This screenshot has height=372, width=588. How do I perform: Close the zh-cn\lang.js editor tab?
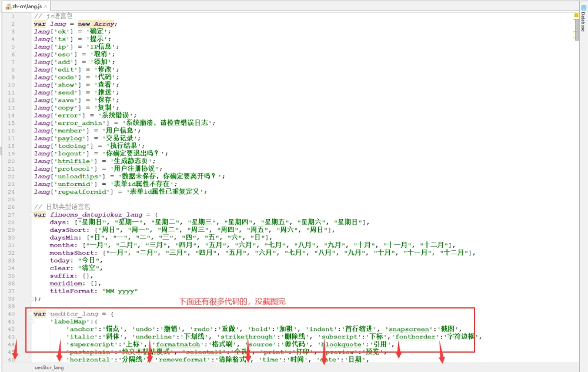tap(46, 6)
